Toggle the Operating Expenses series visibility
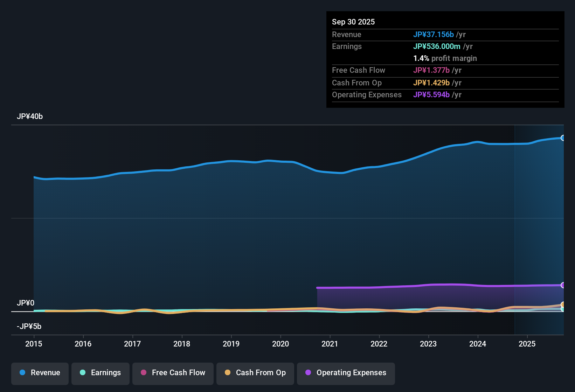This screenshot has width=575, height=392. point(346,373)
